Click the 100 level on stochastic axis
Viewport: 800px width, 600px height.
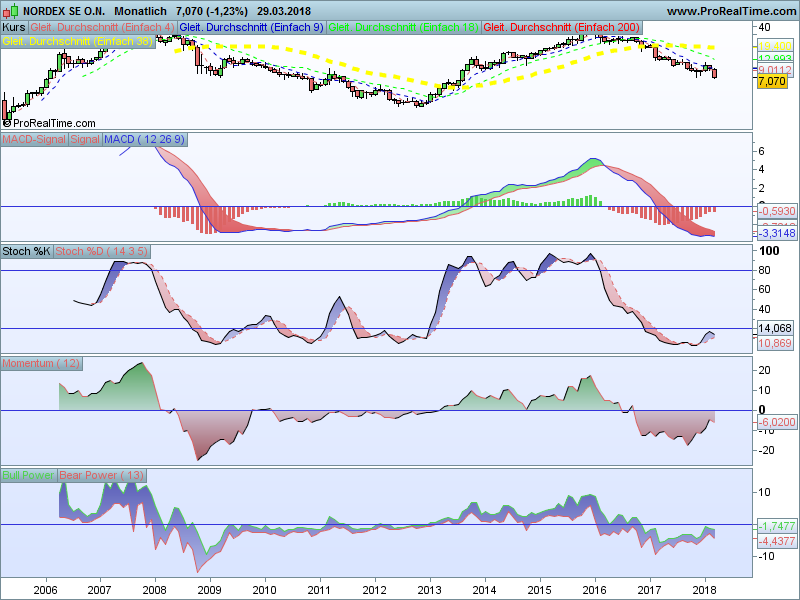tap(769, 251)
